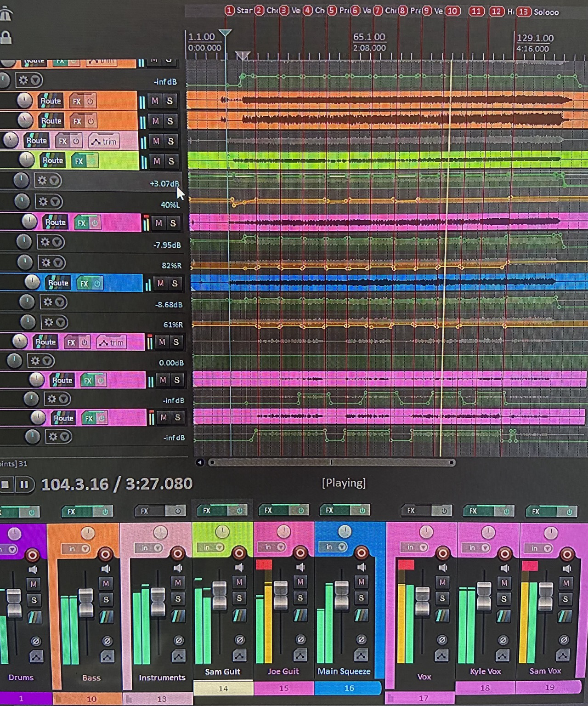Open the Route button on the blue track
Viewport: 588px width, 706px height.
58,283
